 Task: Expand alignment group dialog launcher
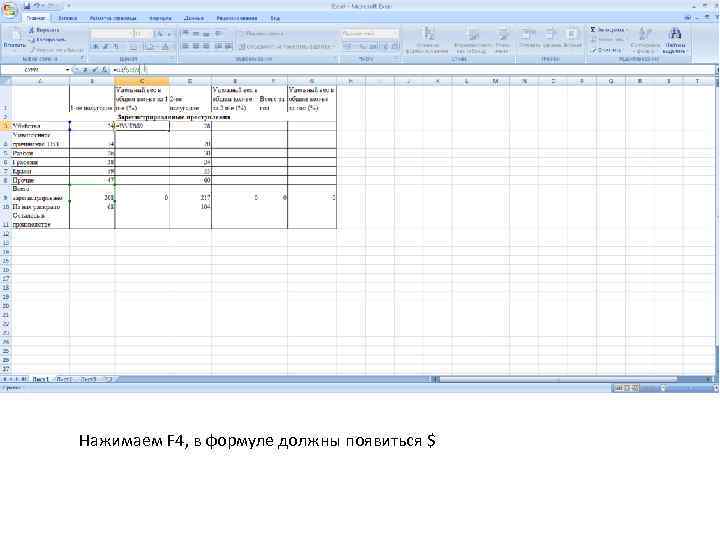coord(336,59)
